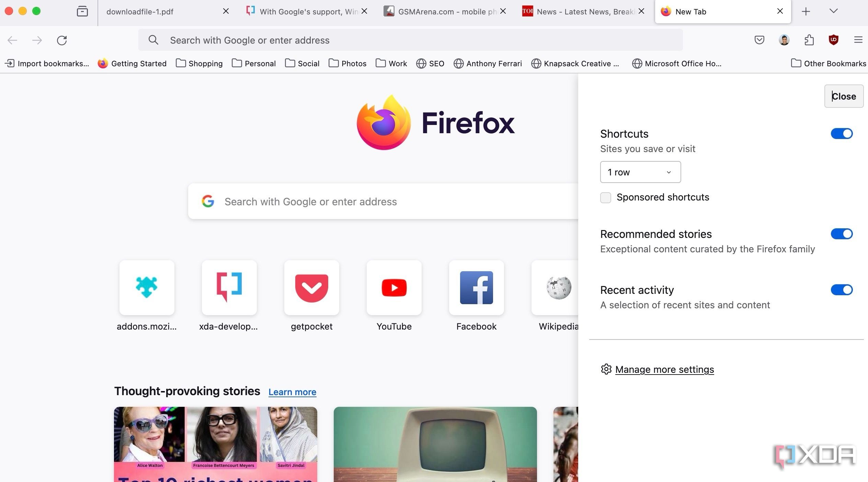868x482 pixels.
Task: Expand the Shopping bookmarks folder
Action: [x=199, y=64]
